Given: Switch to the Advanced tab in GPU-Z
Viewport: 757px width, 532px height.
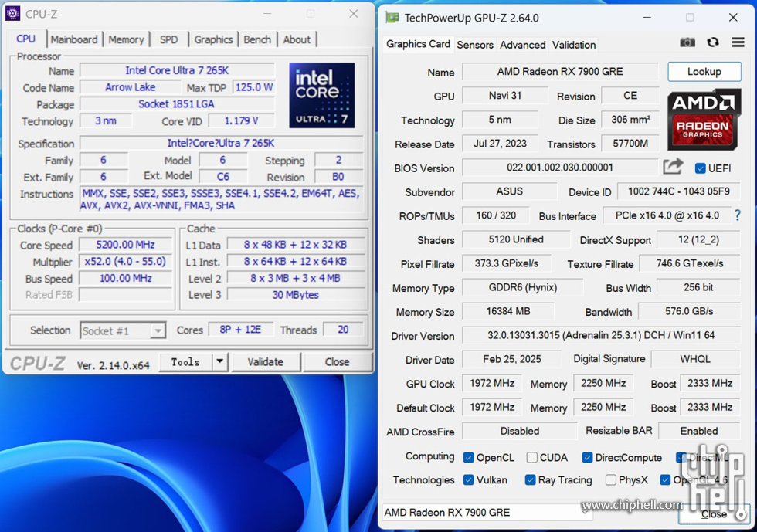Looking at the screenshot, I should point(522,45).
